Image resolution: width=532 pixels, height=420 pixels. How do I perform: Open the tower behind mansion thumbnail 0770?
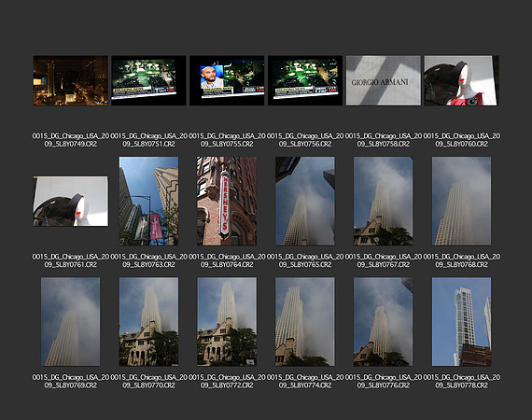(x=149, y=322)
